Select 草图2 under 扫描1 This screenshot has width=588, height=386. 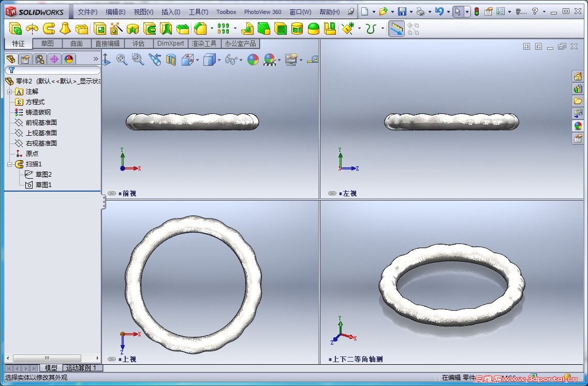pos(43,174)
